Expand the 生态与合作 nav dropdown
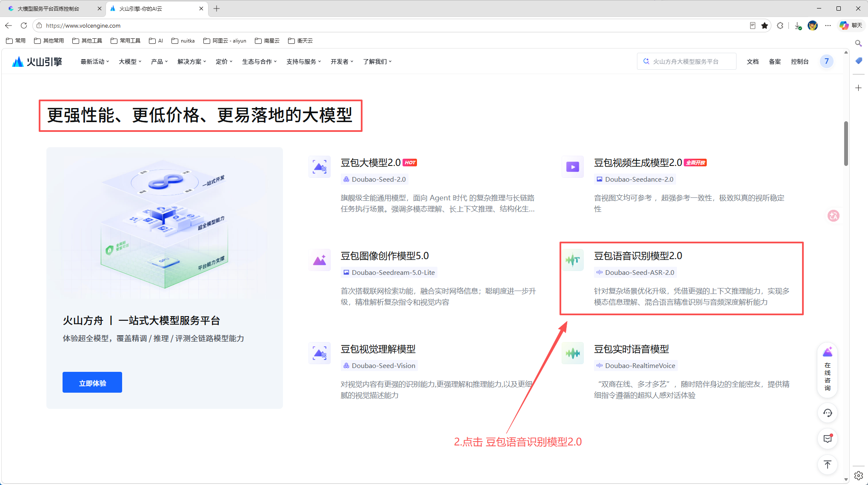This screenshot has height=485, width=868. (x=260, y=62)
